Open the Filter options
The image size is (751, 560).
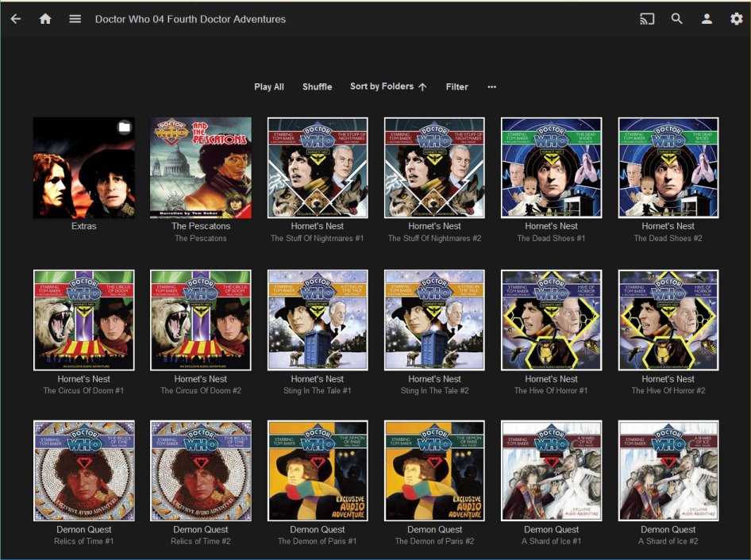(x=457, y=86)
